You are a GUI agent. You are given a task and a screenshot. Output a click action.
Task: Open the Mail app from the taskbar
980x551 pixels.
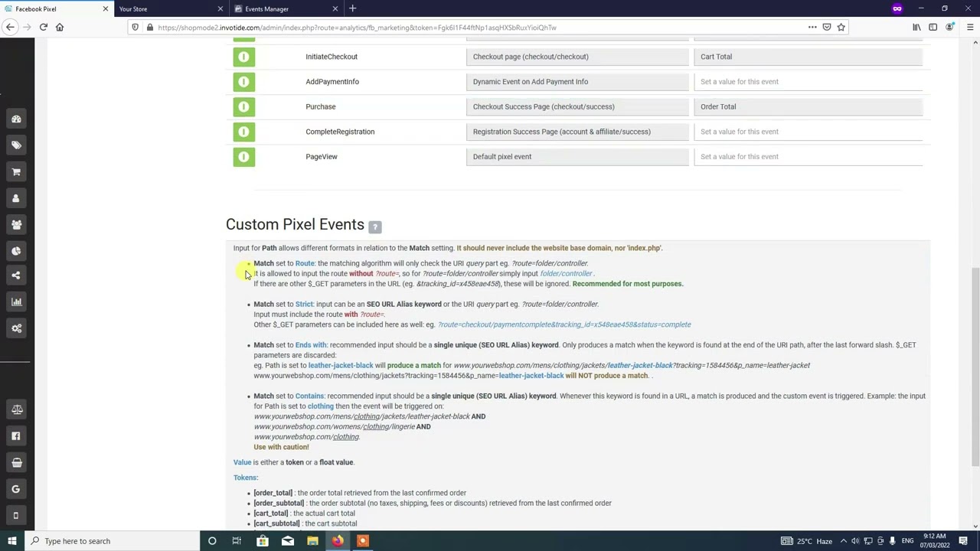[287, 541]
